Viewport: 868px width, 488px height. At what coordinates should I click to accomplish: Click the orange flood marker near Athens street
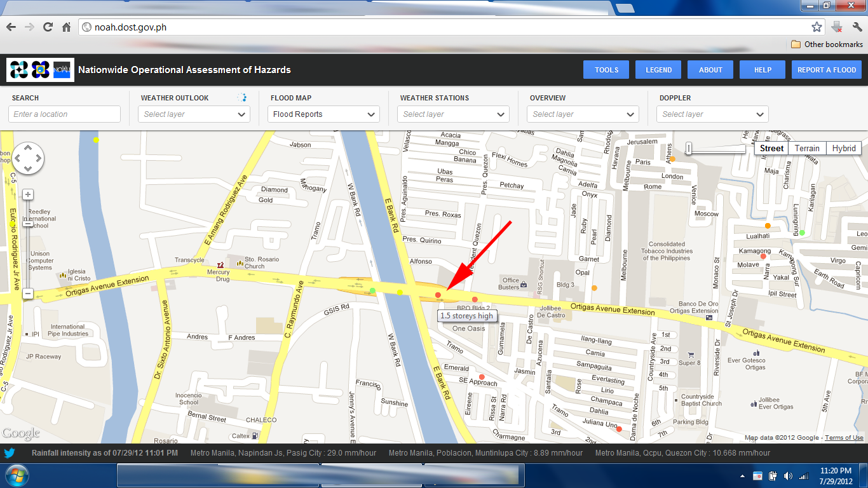672,159
